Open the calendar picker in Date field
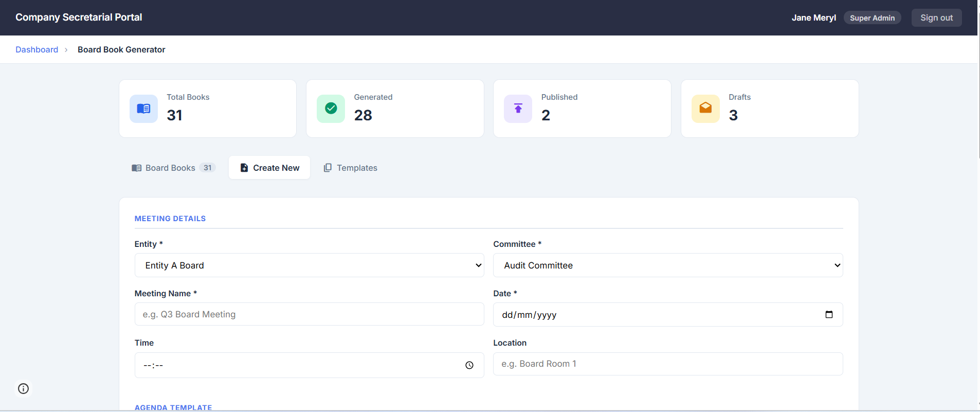 pyautogui.click(x=829, y=314)
